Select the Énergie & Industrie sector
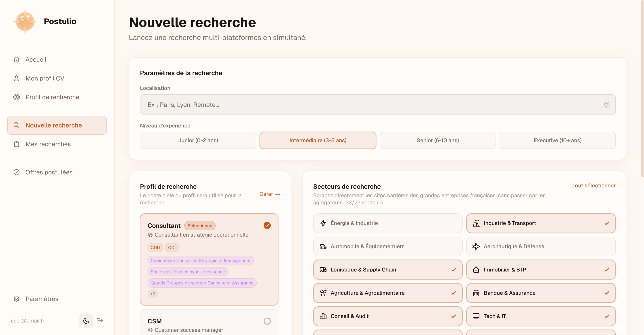The width and height of the screenshot is (644, 335). [388, 223]
